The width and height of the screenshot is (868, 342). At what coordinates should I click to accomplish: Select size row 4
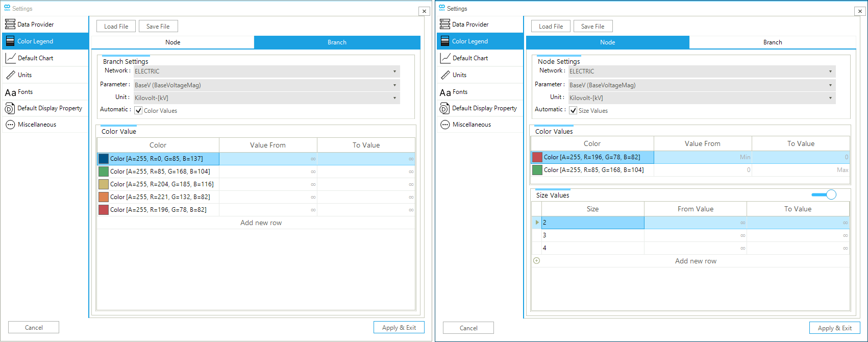tap(690, 248)
